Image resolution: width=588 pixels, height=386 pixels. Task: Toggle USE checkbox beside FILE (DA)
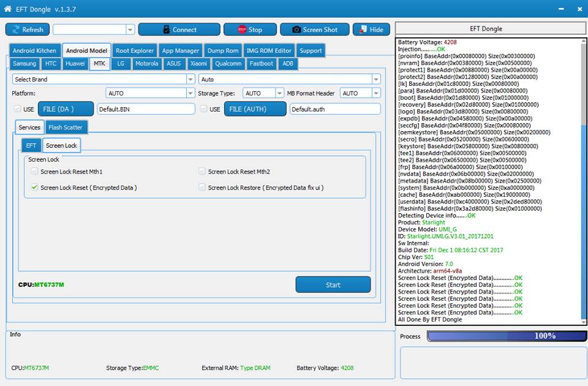(x=17, y=109)
